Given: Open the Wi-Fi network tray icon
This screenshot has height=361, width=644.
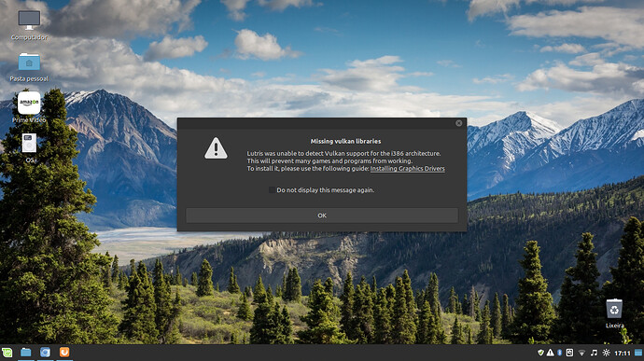Looking at the screenshot, I should (x=581, y=353).
